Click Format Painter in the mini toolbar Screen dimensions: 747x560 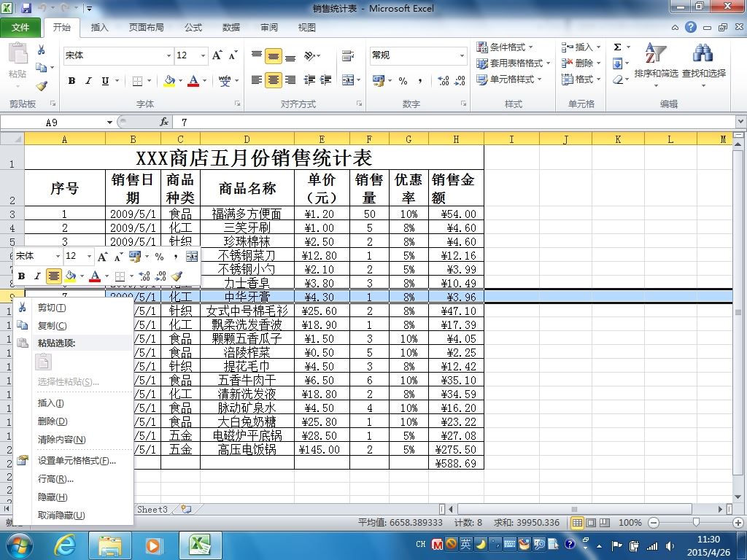click(x=177, y=276)
